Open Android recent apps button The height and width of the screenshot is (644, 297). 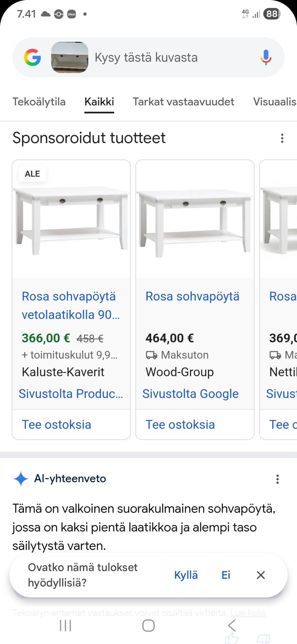click(65, 625)
